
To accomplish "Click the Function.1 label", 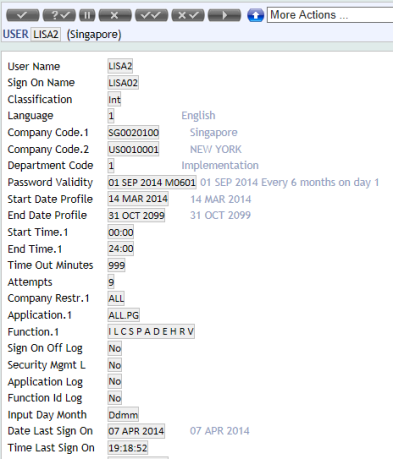I will (33, 332).
